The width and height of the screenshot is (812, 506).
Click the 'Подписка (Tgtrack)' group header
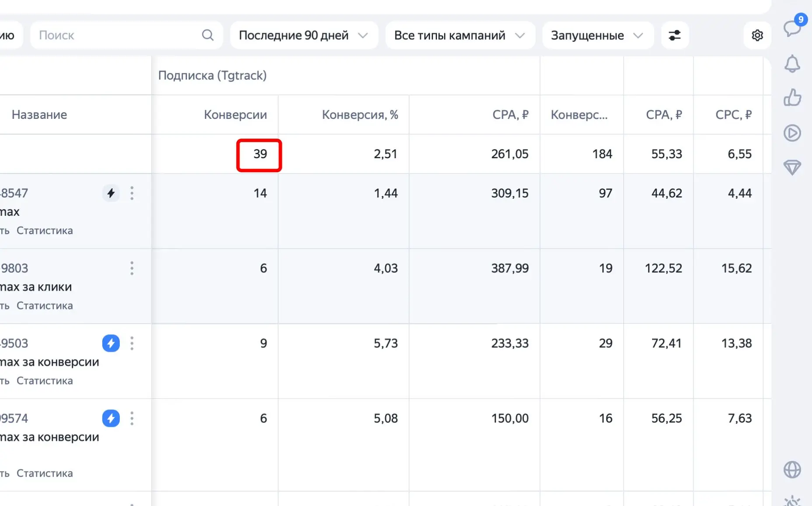point(212,75)
